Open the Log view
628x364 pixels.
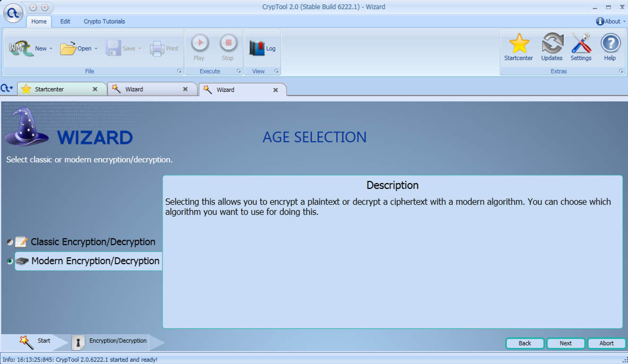(262, 48)
